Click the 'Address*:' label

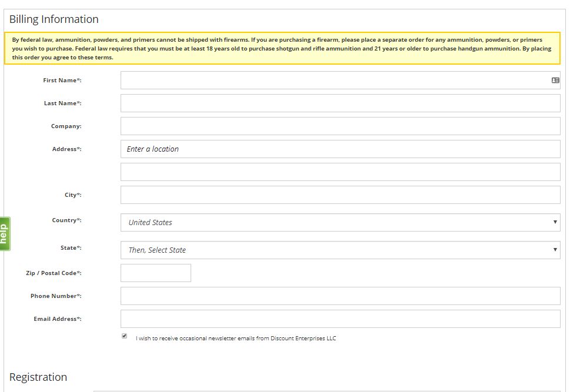(x=67, y=149)
